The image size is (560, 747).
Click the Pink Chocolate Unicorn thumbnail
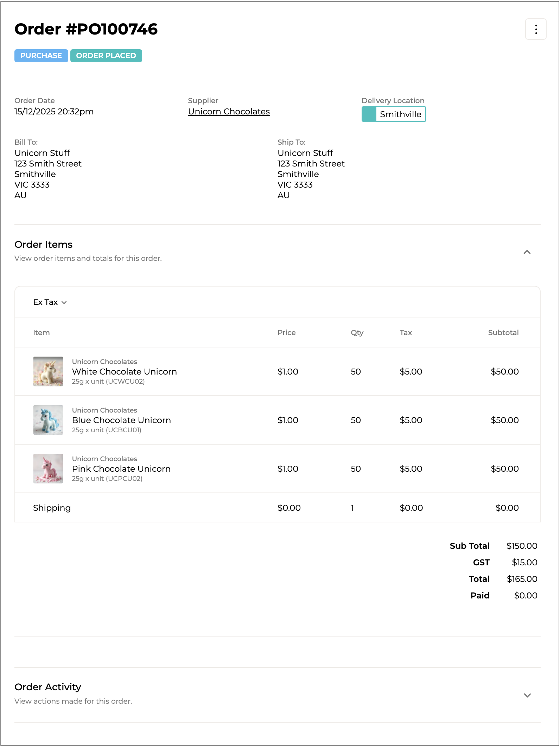pyautogui.click(x=48, y=469)
